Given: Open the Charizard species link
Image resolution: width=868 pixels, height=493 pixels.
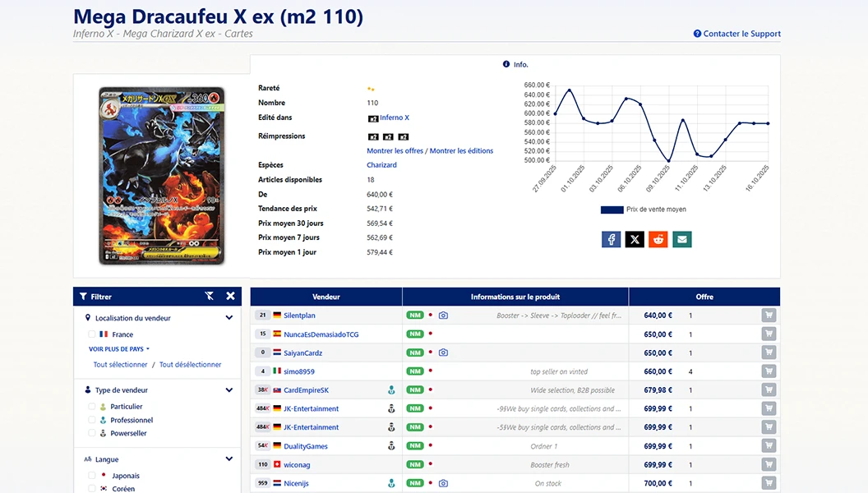Looking at the screenshot, I should tap(381, 165).
